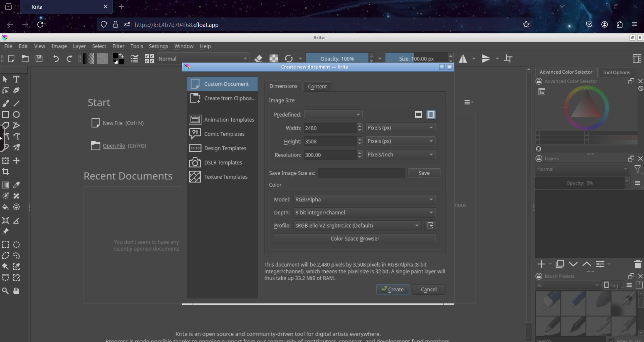Open brush tag All dropdown

[x=568, y=285]
